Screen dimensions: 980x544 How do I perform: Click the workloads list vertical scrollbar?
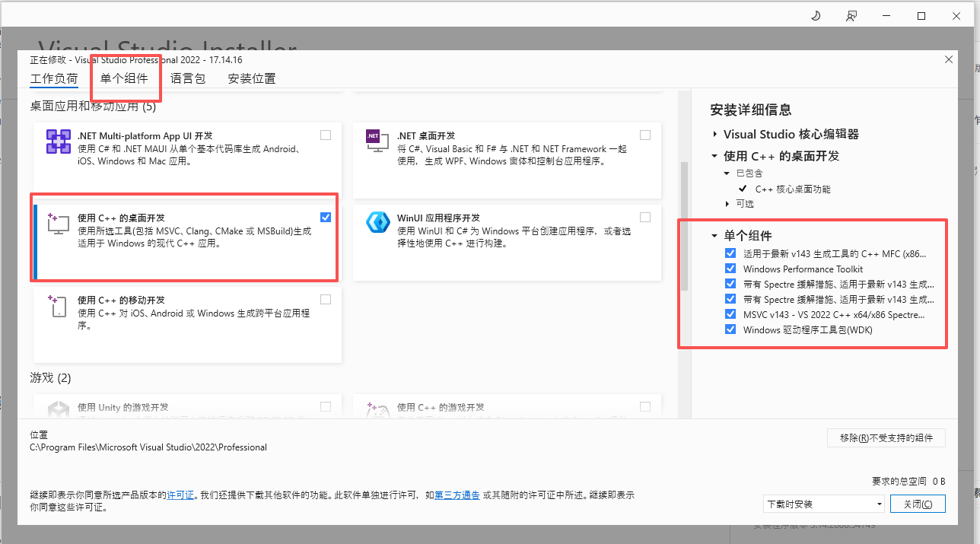[684, 225]
